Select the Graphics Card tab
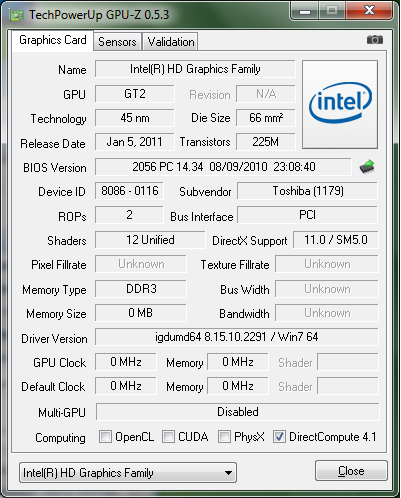This screenshot has height=498, width=401. point(53,40)
